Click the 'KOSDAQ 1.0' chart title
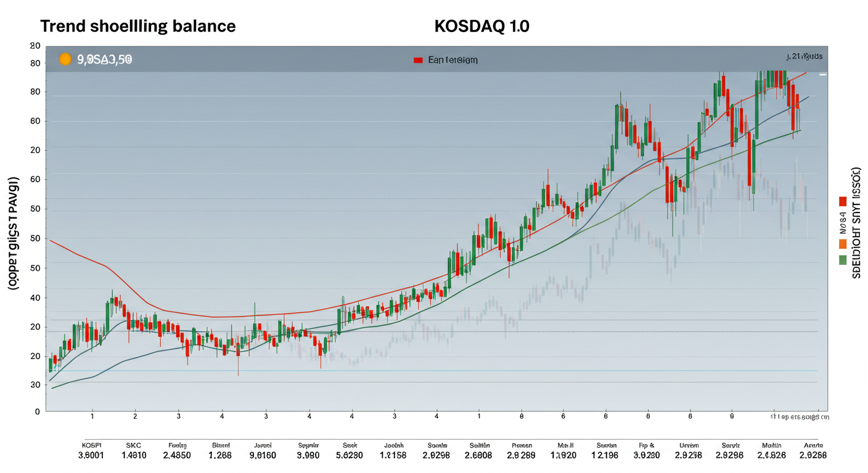Viewport: 868px width, 473px height. click(x=481, y=26)
